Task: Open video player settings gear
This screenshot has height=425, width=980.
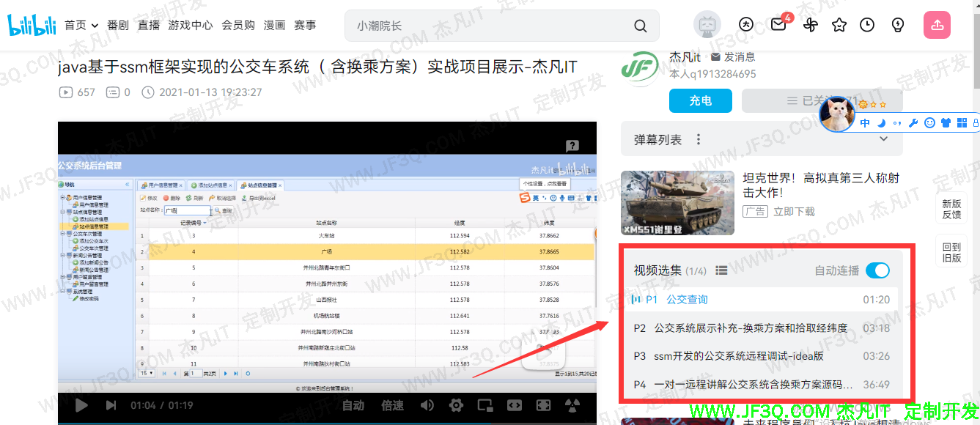Action: (x=456, y=405)
